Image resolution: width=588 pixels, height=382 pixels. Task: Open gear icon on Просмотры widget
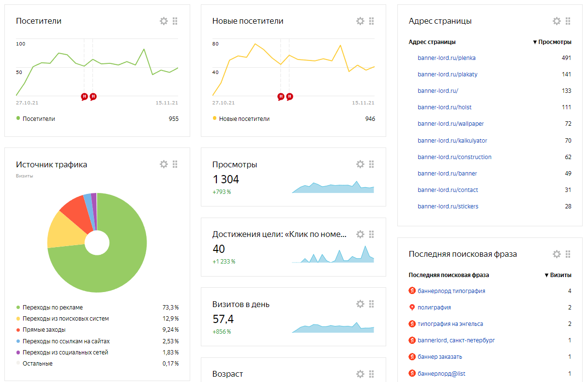point(360,164)
